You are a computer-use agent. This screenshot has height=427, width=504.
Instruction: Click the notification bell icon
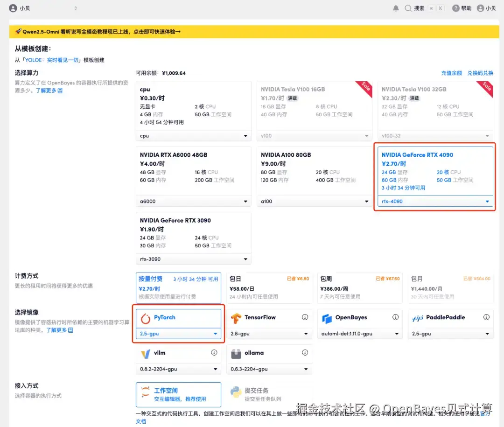(x=396, y=8)
